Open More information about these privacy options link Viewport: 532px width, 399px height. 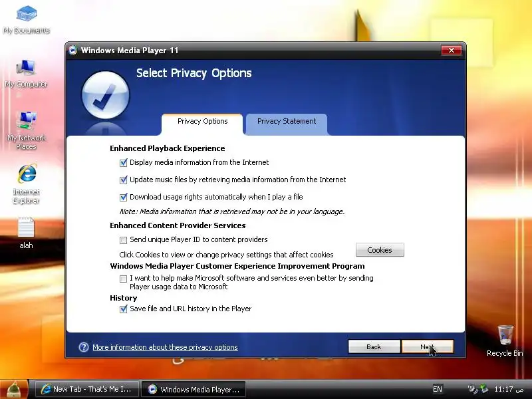pos(165,347)
